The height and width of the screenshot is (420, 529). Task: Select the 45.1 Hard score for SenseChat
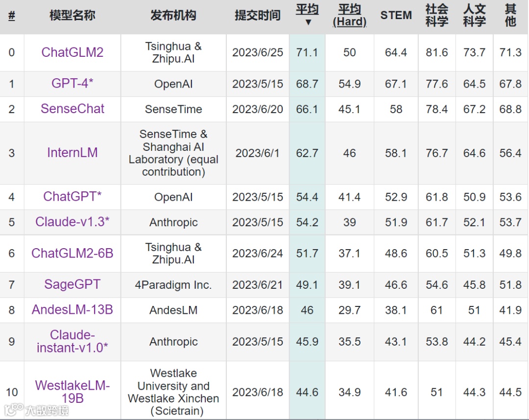pos(350,109)
